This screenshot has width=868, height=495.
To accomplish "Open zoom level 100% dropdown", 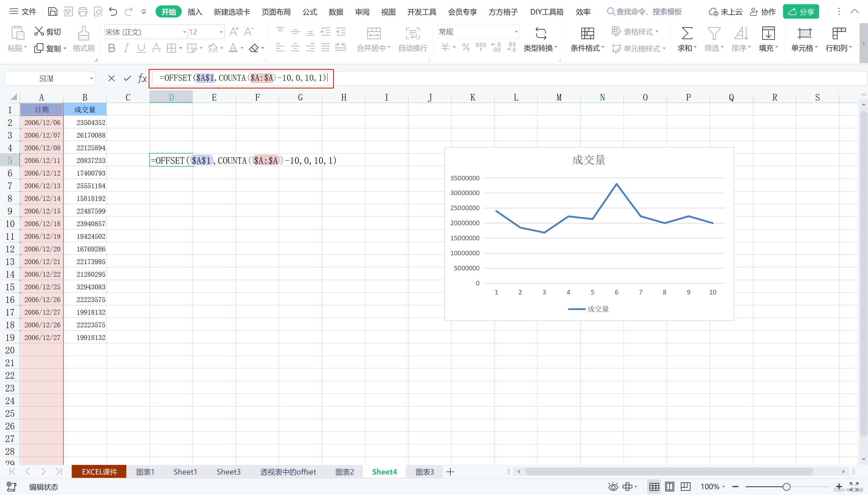I will (x=713, y=487).
